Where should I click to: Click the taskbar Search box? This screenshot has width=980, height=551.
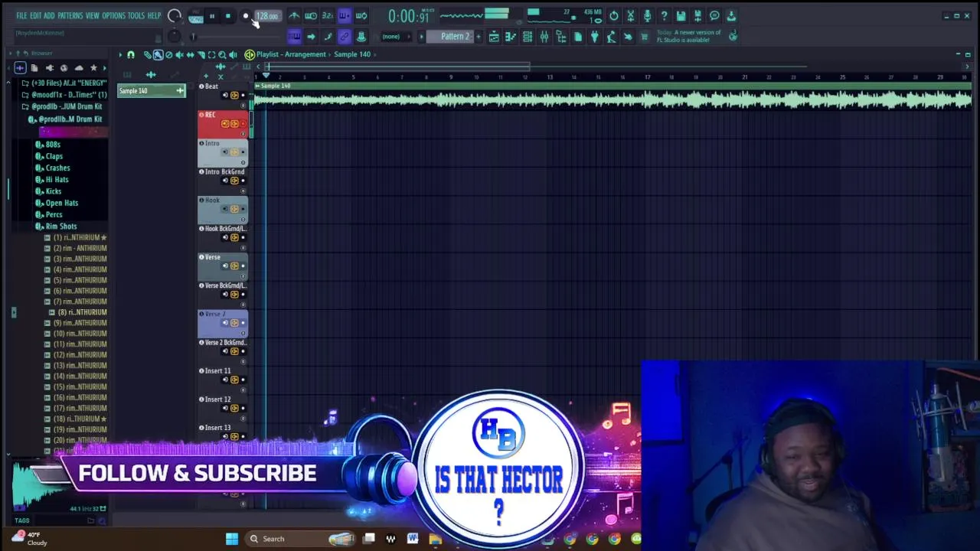click(x=302, y=539)
